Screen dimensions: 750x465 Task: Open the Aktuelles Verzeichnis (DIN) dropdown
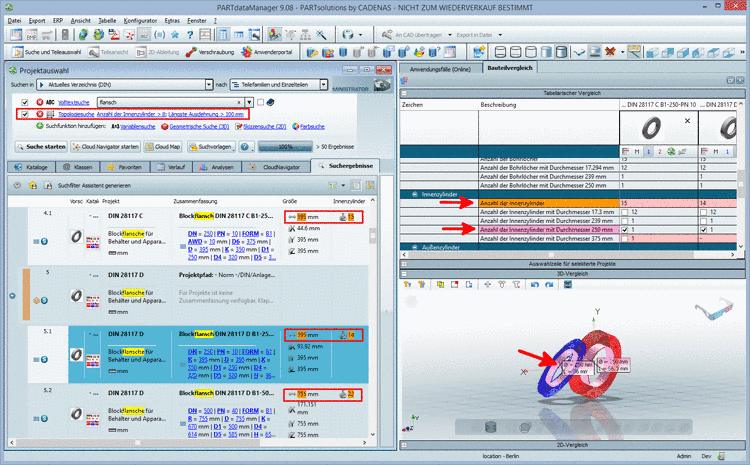coord(209,84)
